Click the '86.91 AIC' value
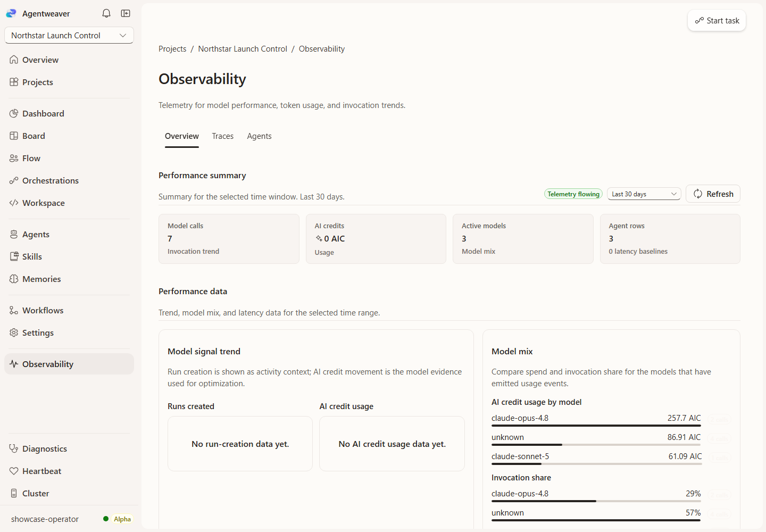Viewport: 766px width, 532px height. [684, 437]
